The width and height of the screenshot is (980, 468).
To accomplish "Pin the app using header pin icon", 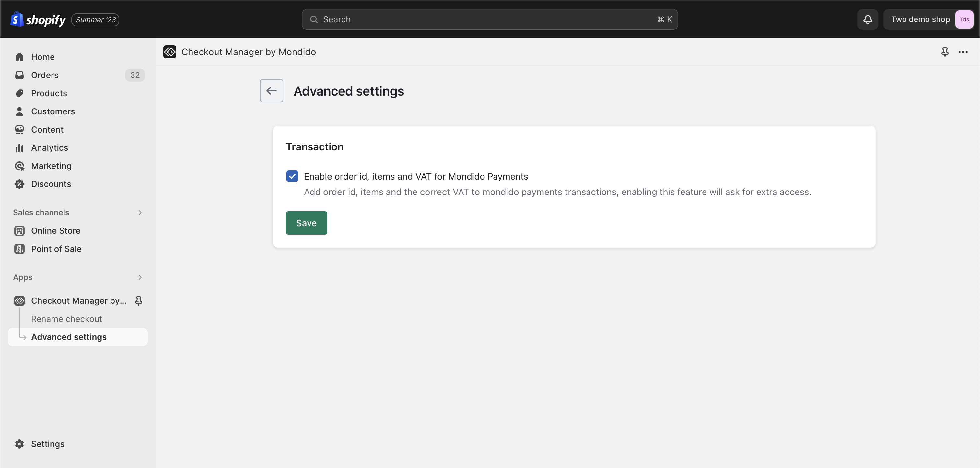I will (x=945, y=52).
